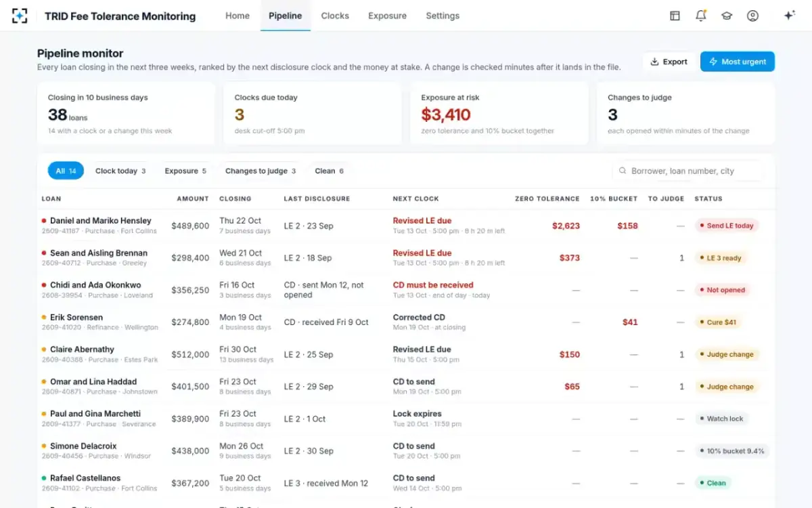Image resolution: width=812 pixels, height=508 pixels.
Task: Open the Clocks tab
Action: point(335,16)
